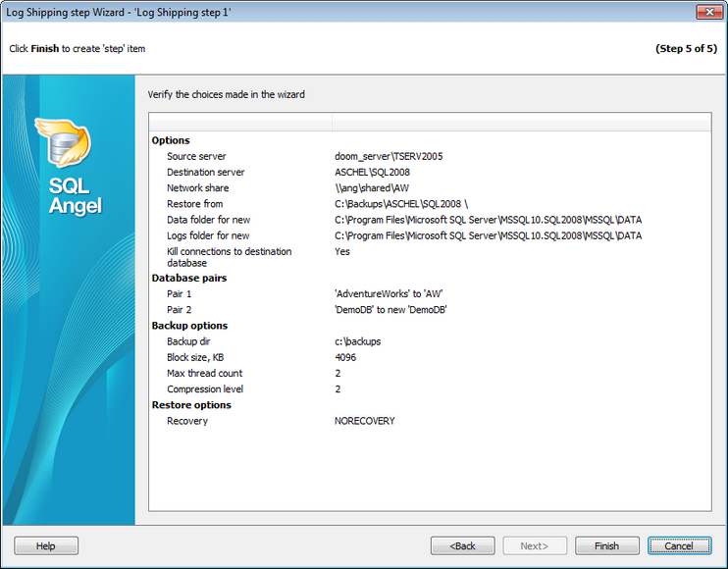Click the Max thread count label
728x569 pixels.
[x=205, y=373]
